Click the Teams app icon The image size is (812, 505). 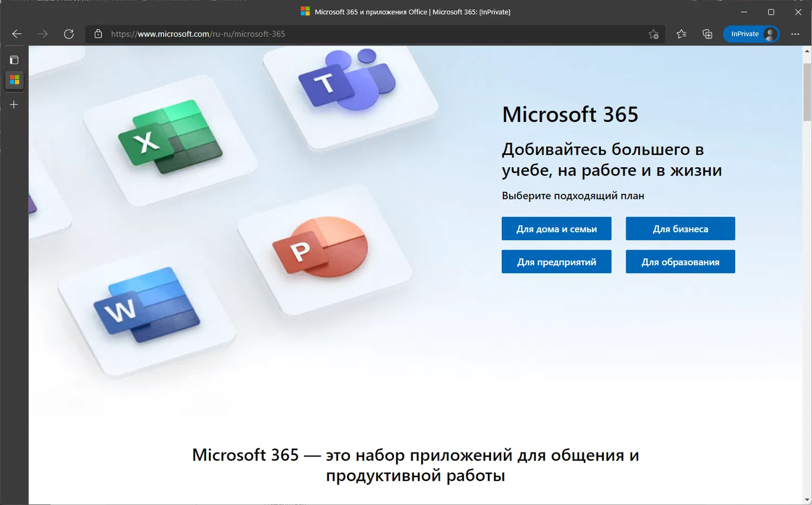point(347,80)
